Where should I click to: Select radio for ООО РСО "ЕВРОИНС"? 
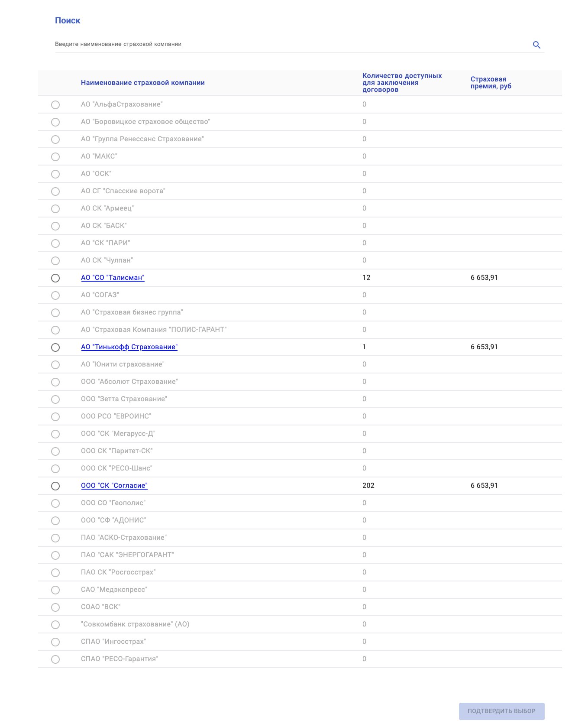point(55,417)
